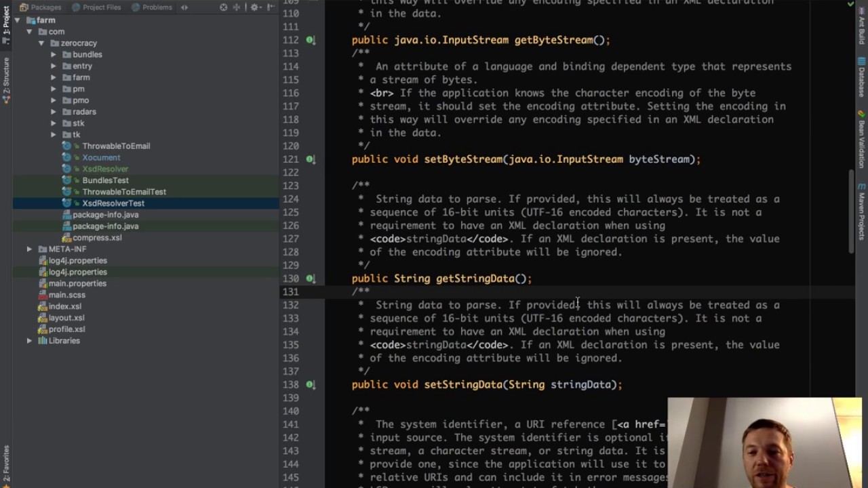Viewport: 868px width, 488px height.
Task: Click the green inspection checkmark at editor top right
Action: [x=850, y=4]
